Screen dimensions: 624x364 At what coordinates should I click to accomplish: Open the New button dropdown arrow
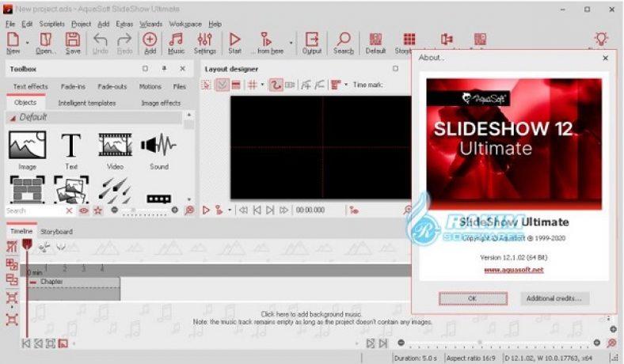tap(28, 43)
